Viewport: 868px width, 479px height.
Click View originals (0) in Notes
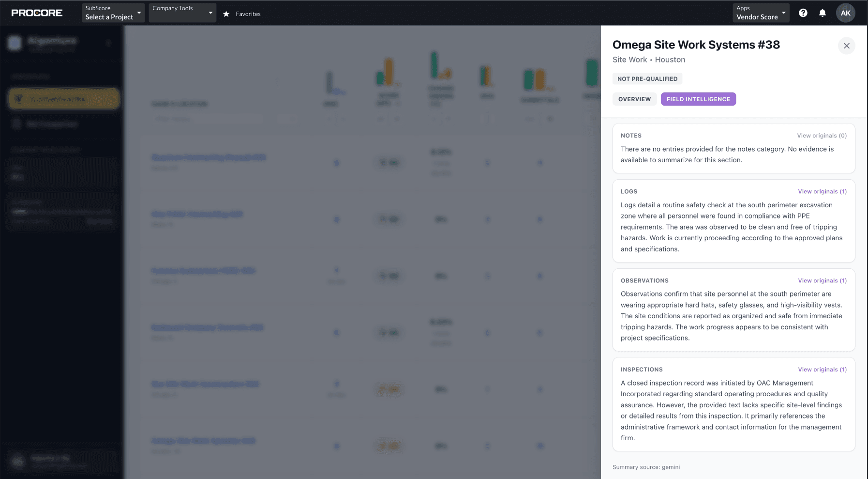point(822,136)
